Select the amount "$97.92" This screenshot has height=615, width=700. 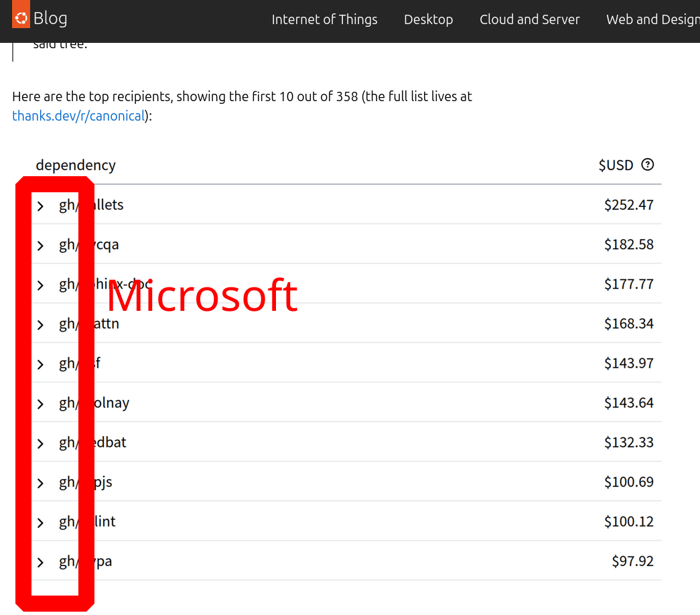point(632,561)
